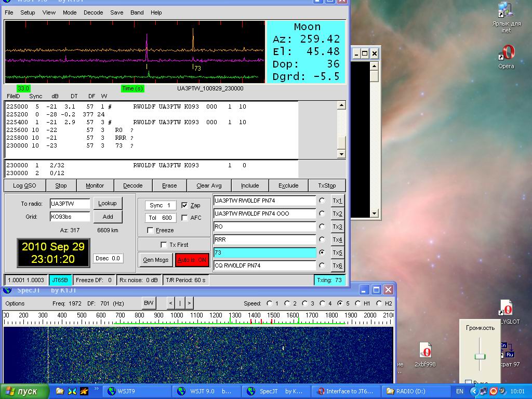Expand the quick launch chevron
Image resolution: width=532 pixels, height=399 pixels.
pos(96,389)
